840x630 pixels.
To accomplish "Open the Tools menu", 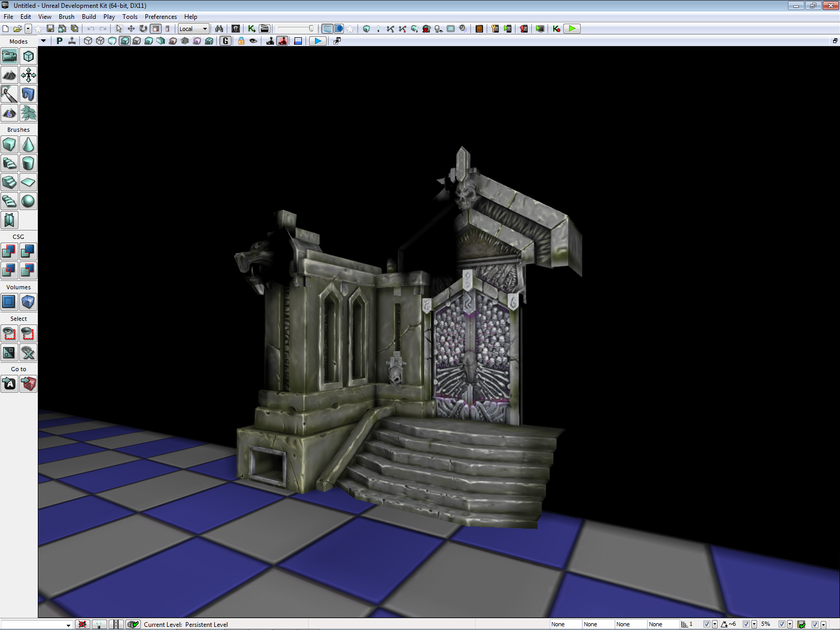I will (130, 17).
